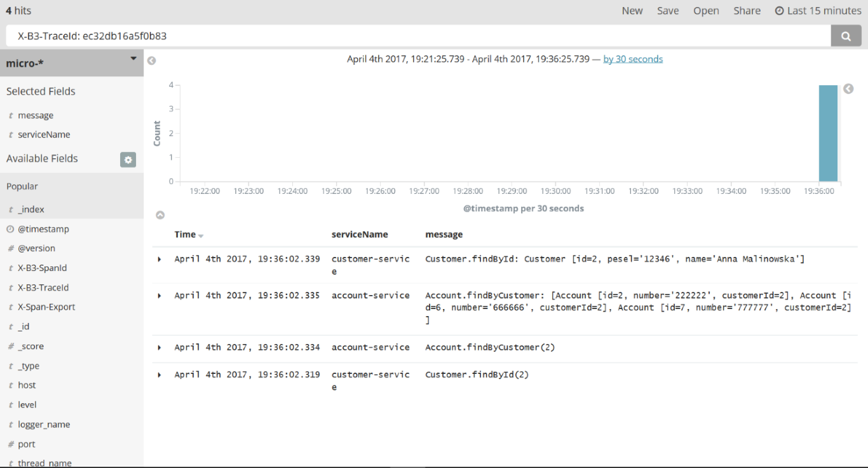The height and width of the screenshot is (468, 868).
Task: Collapse the chart using the up arrow
Action: pyautogui.click(x=160, y=215)
